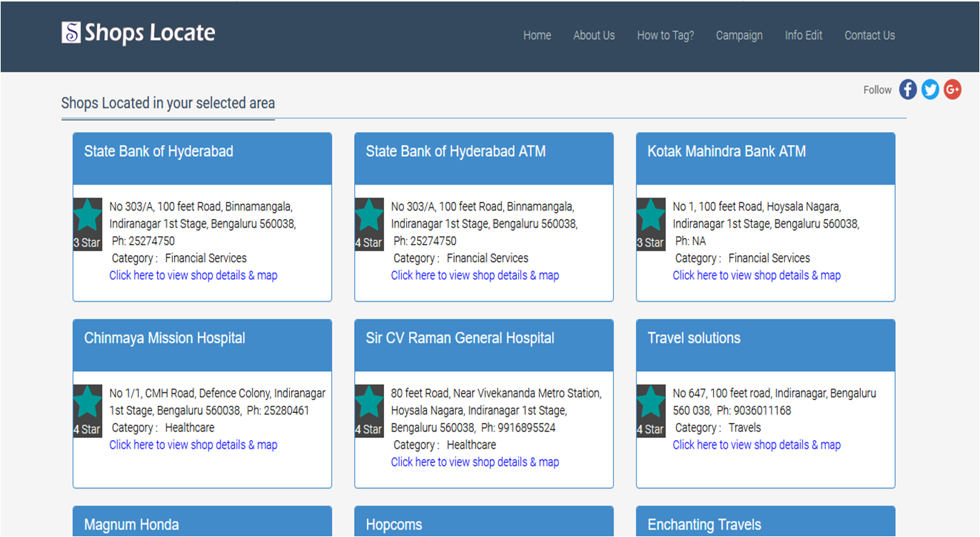Screen dimensions: 980x537
Task: Click star rating icon for State Bank of Hyderabad
Action: (x=87, y=224)
